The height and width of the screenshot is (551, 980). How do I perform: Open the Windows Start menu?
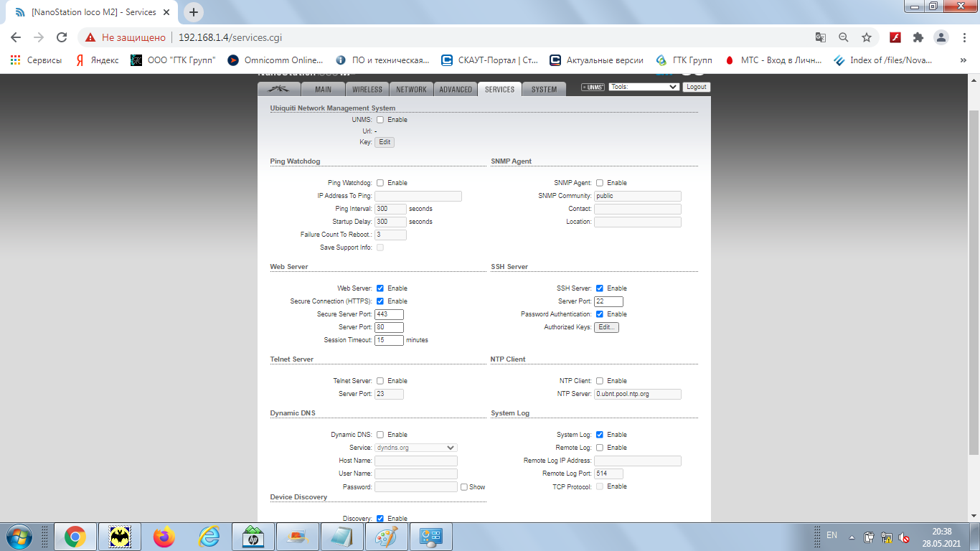click(19, 536)
